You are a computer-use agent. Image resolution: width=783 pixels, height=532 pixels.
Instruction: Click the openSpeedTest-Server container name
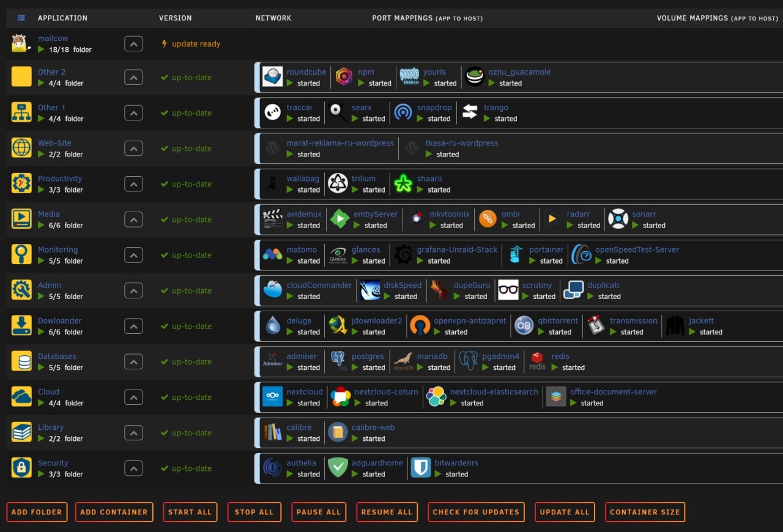pyautogui.click(x=637, y=249)
